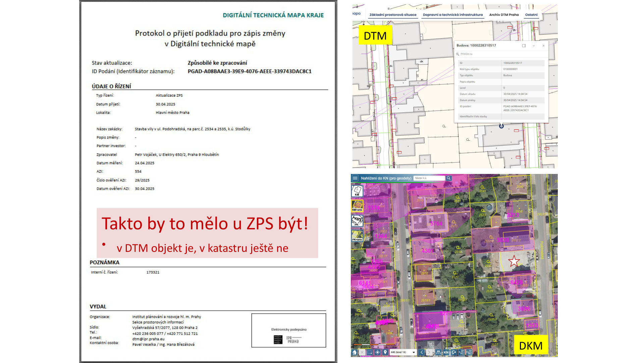Click the Název k.ú. search field
Screen dimensions: 644x363
(429, 178)
